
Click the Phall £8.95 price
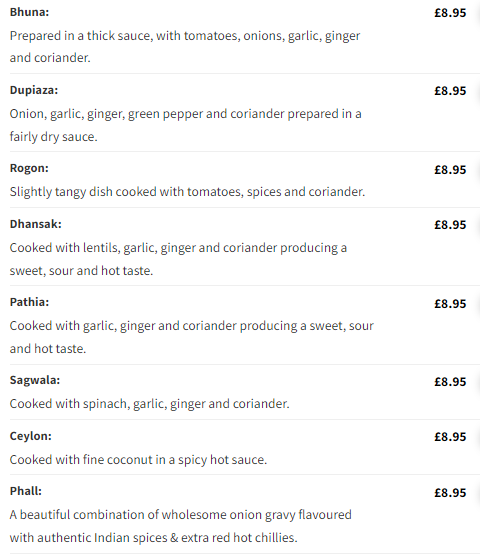click(x=450, y=493)
